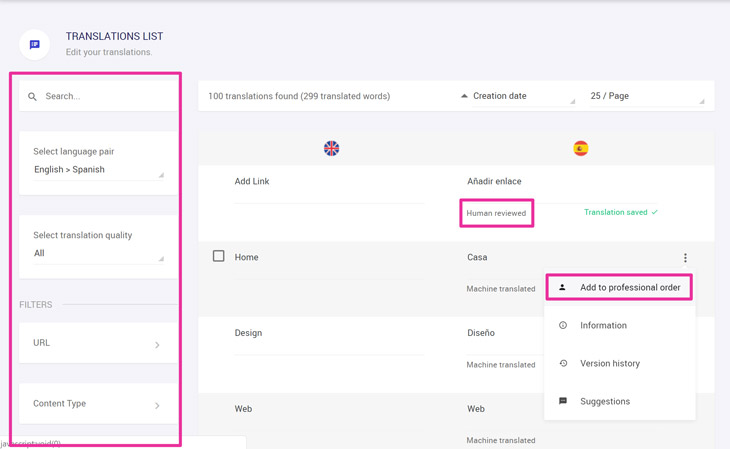Expand the Content Type filter

pos(98,404)
